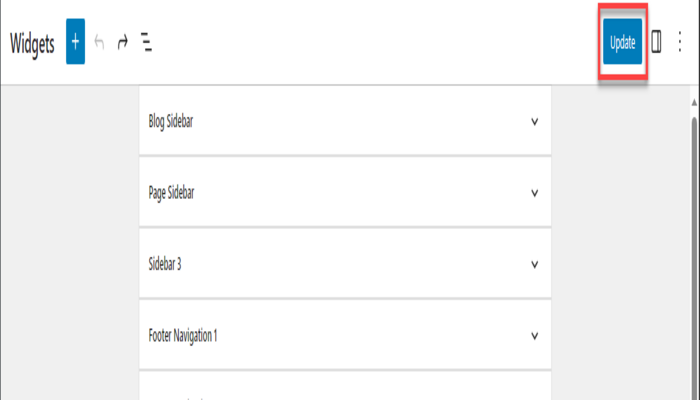Click the partially visible panel below Footer Navigation 1
Image resolution: width=700 pixels, height=400 pixels.
[345, 387]
